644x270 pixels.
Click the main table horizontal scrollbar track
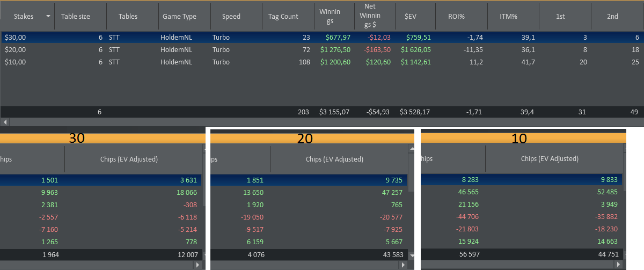click(x=322, y=122)
